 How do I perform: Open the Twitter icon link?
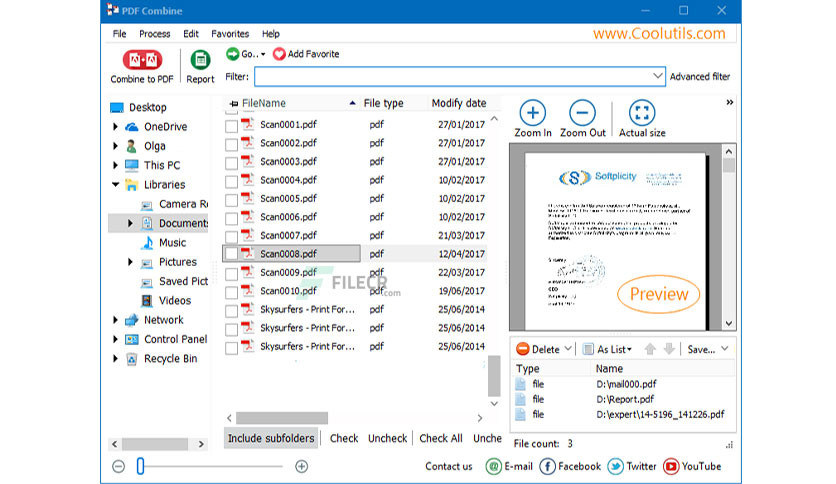[x=615, y=466]
